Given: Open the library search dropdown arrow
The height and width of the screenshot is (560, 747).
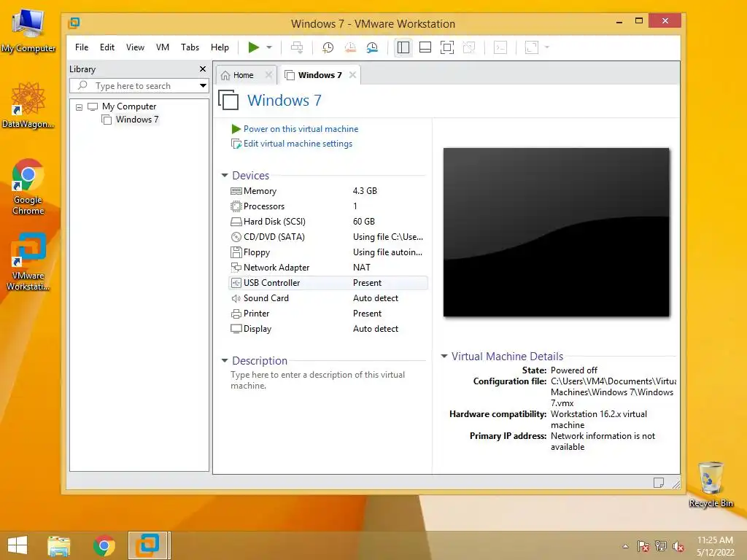Looking at the screenshot, I should coord(204,86).
